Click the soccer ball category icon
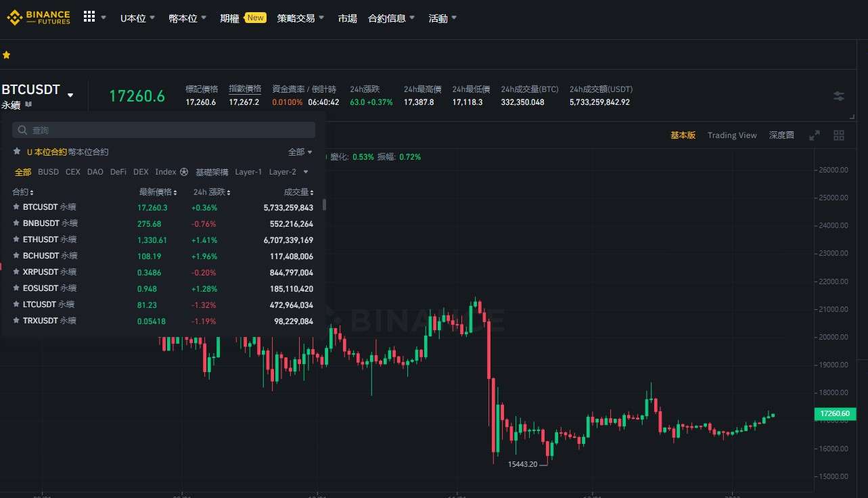Viewport: 868px width, 498px height. [184, 172]
